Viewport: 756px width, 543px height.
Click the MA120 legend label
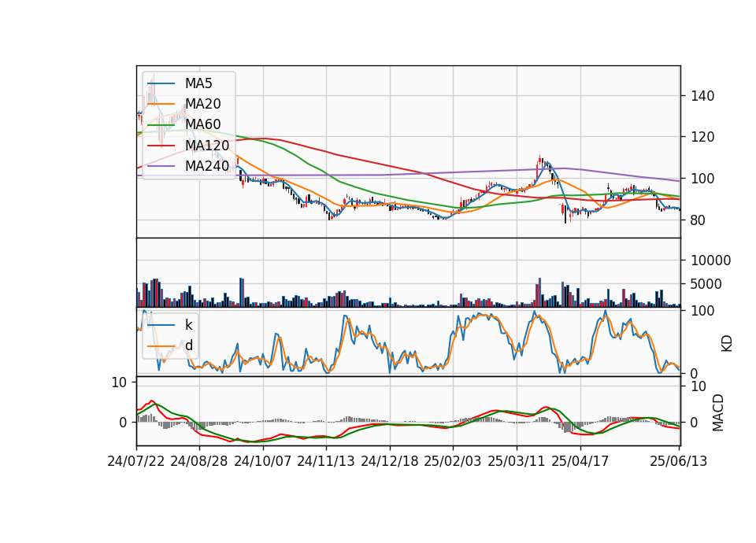click(x=207, y=146)
